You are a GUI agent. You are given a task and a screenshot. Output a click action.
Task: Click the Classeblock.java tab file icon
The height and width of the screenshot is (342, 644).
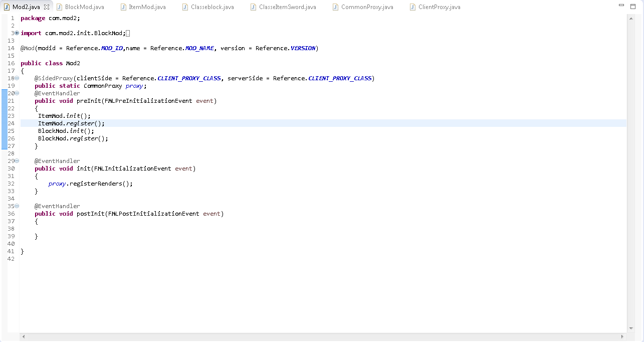pyautogui.click(x=185, y=7)
